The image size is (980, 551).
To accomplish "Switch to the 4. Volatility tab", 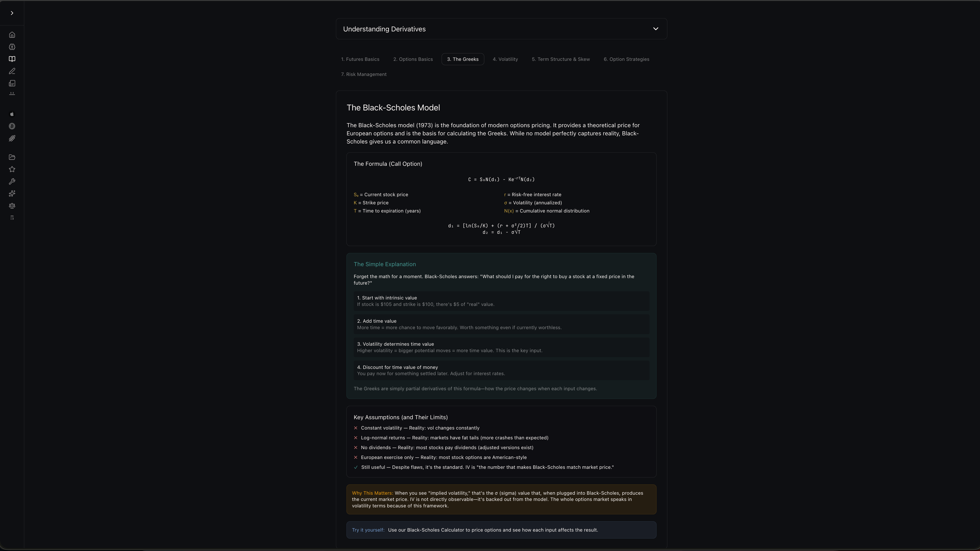I will pos(505,59).
